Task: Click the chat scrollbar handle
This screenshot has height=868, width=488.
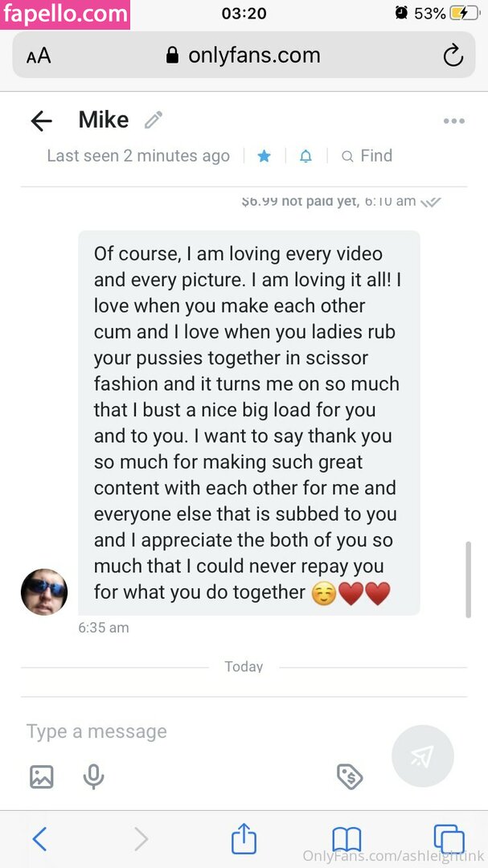Action: point(468,579)
